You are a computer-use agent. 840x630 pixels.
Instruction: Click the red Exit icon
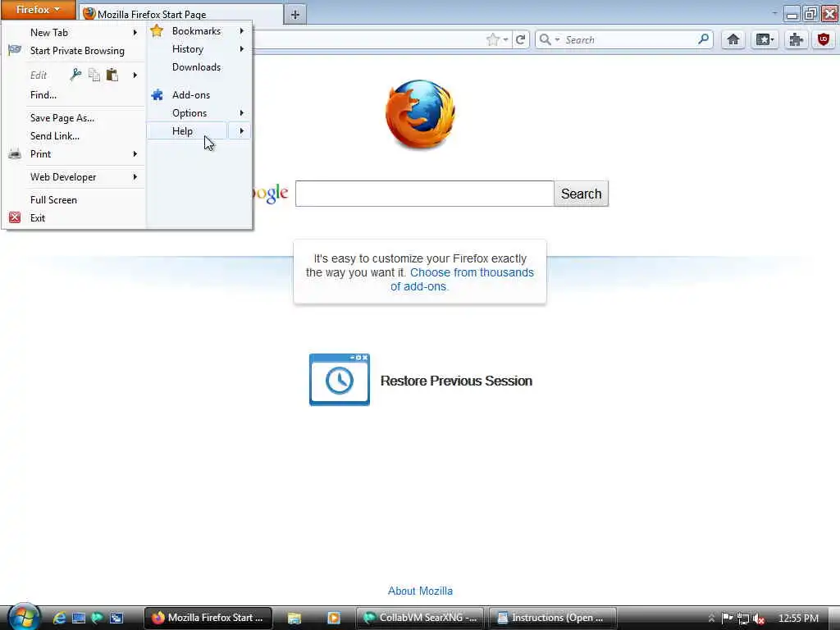(15, 218)
